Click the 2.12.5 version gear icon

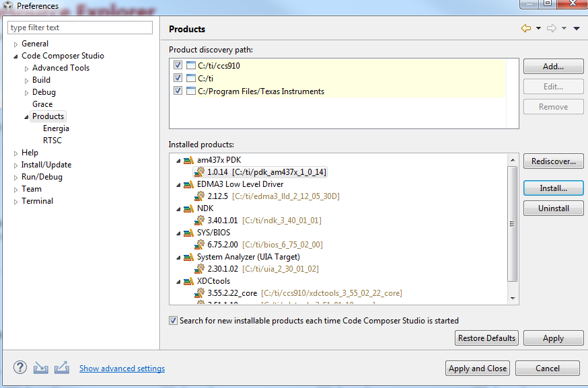click(x=200, y=196)
